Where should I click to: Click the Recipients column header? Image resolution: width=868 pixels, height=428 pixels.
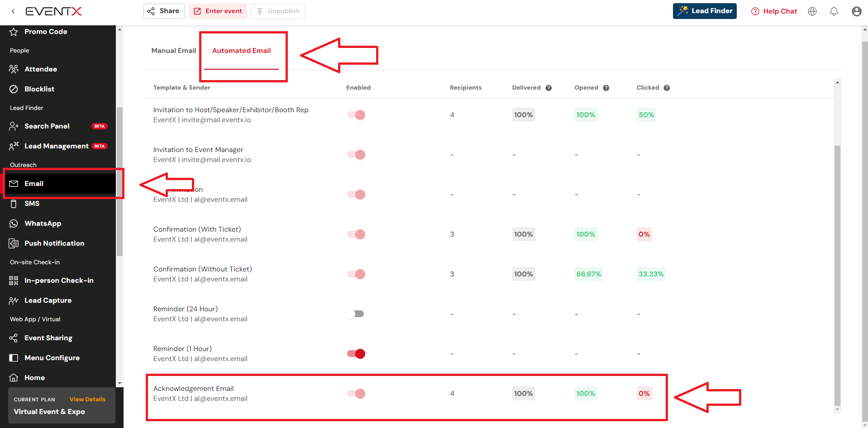pyautogui.click(x=466, y=88)
